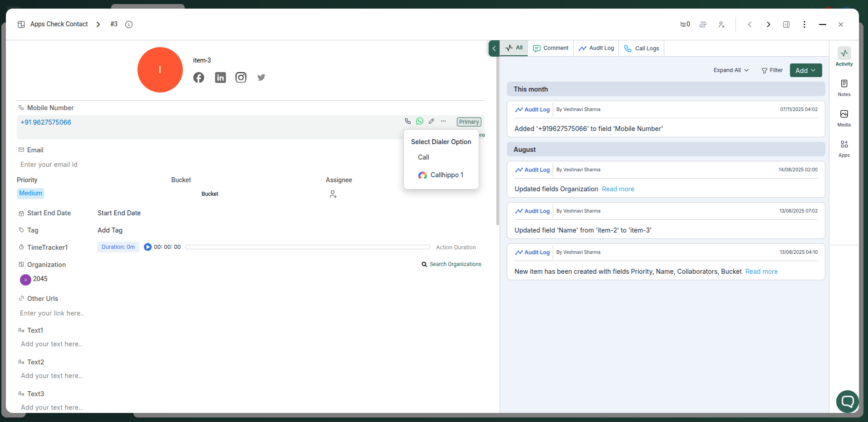The image size is (868, 422).
Task: Expand the Expand All dropdown
Action: click(x=731, y=70)
